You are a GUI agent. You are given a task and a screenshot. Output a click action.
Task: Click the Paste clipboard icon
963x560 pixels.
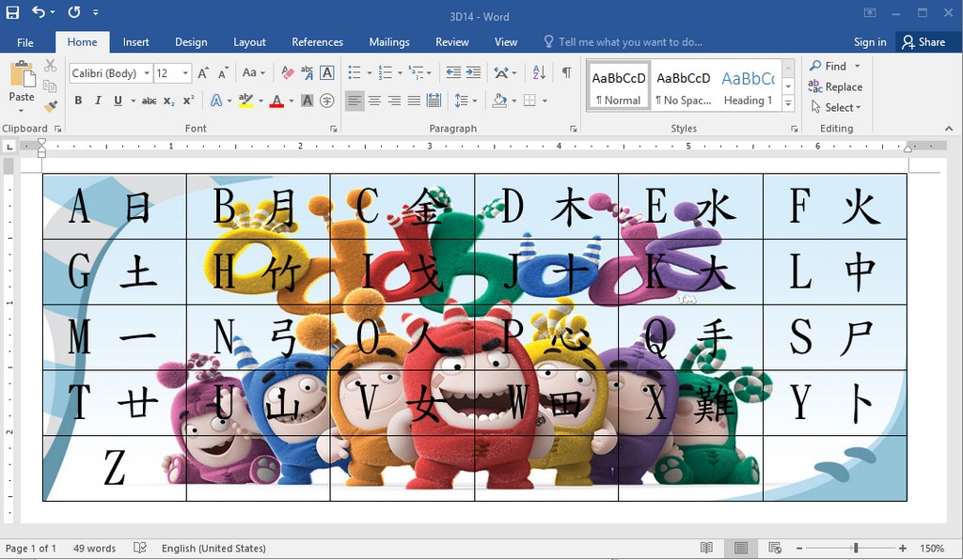click(x=23, y=75)
